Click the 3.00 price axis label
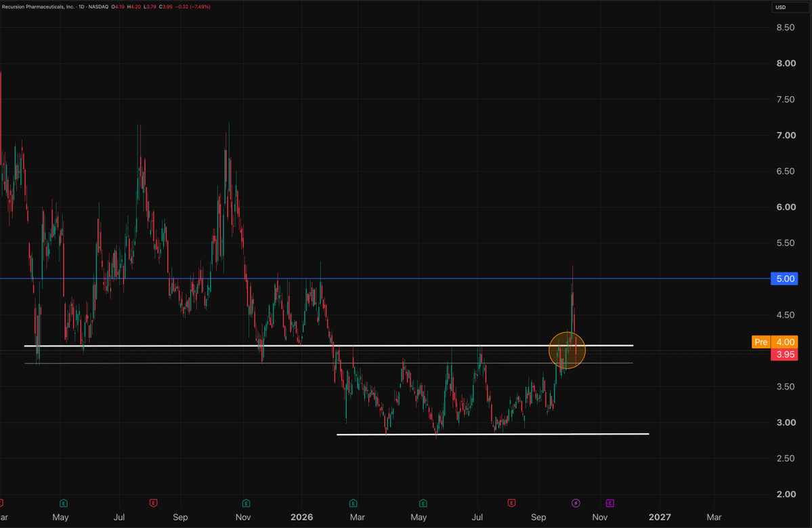812x528 pixels. (786, 422)
